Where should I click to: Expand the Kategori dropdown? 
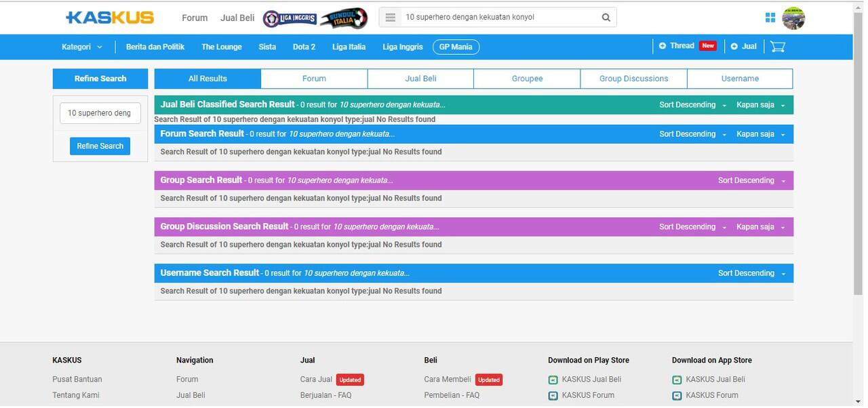pos(82,47)
